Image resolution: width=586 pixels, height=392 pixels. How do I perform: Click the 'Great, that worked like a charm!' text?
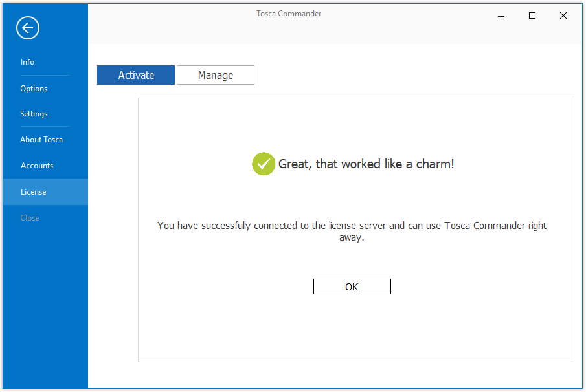(366, 164)
